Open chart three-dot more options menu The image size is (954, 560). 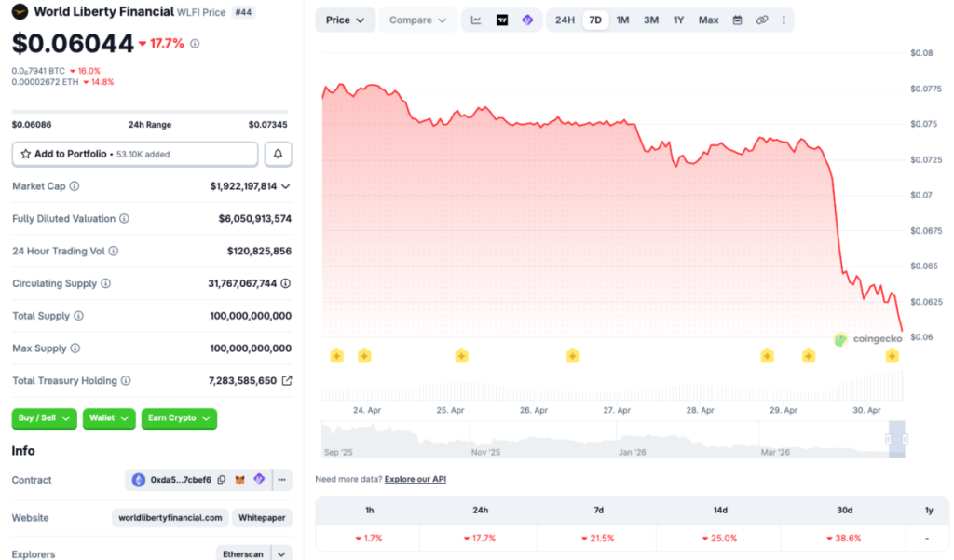(783, 20)
